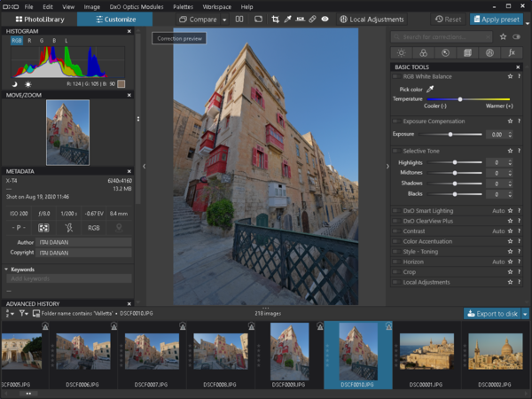Click the fx effects filter icon
This screenshot has height=399, width=532.
512,52
